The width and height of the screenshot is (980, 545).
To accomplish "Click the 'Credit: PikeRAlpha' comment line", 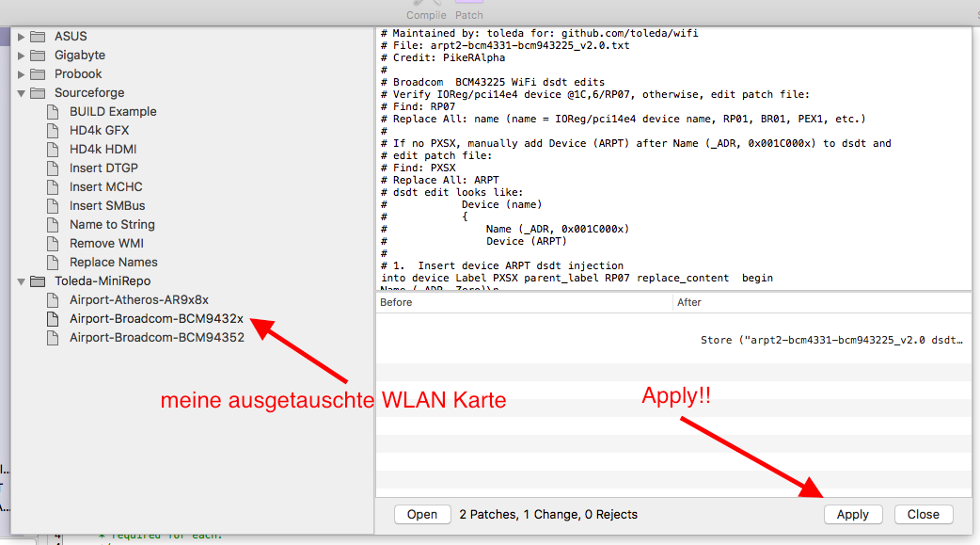I will tap(443, 57).
